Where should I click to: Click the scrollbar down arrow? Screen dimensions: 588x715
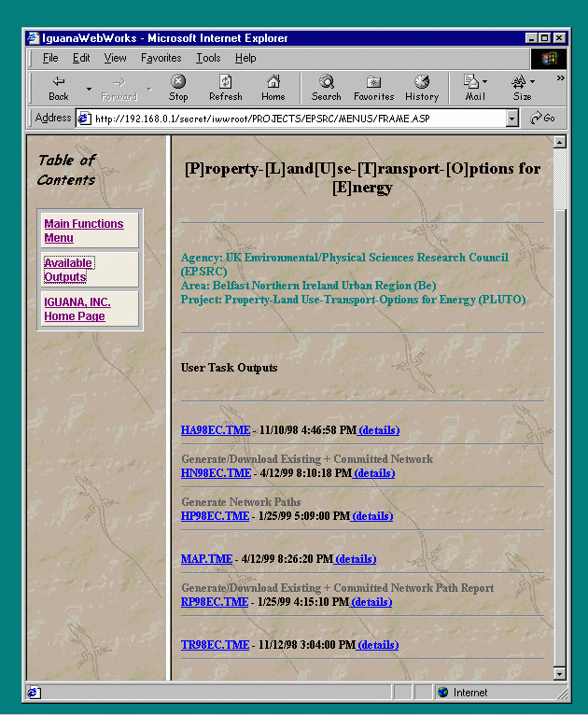pos(560,673)
